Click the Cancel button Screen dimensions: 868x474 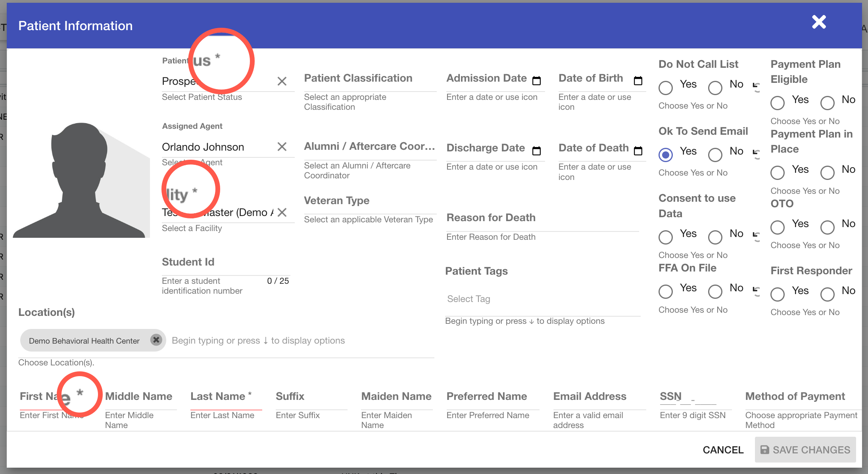pos(723,450)
